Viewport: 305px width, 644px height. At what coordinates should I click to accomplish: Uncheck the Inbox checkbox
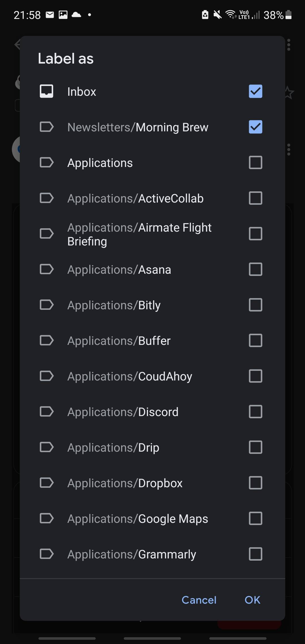pyautogui.click(x=255, y=91)
